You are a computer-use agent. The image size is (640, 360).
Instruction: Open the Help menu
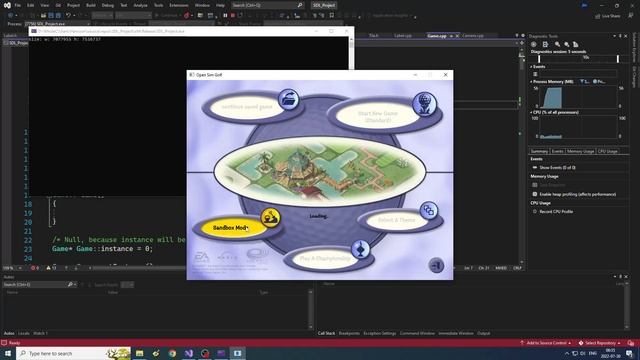click(x=220, y=5)
